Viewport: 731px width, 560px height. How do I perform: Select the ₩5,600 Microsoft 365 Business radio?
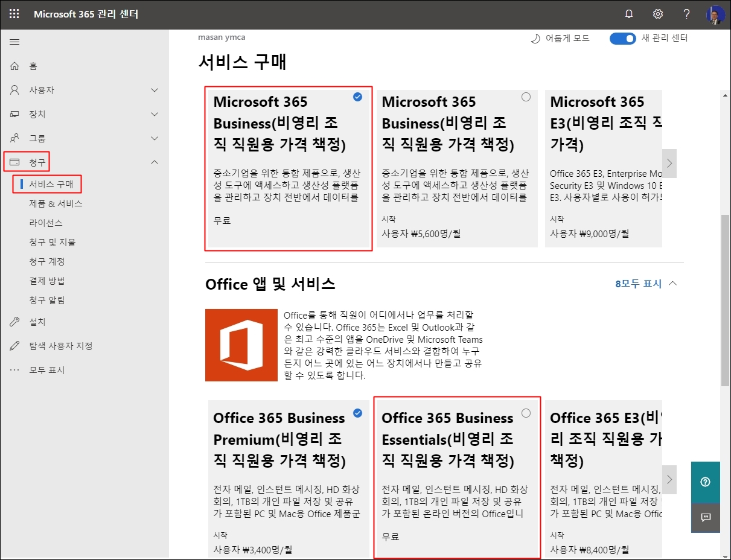(x=526, y=97)
